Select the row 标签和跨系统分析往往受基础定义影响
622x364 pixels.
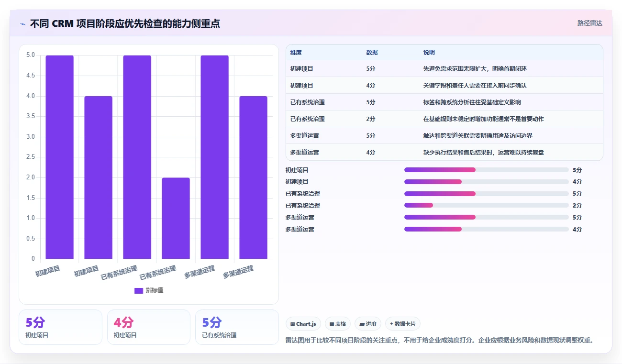click(444, 102)
